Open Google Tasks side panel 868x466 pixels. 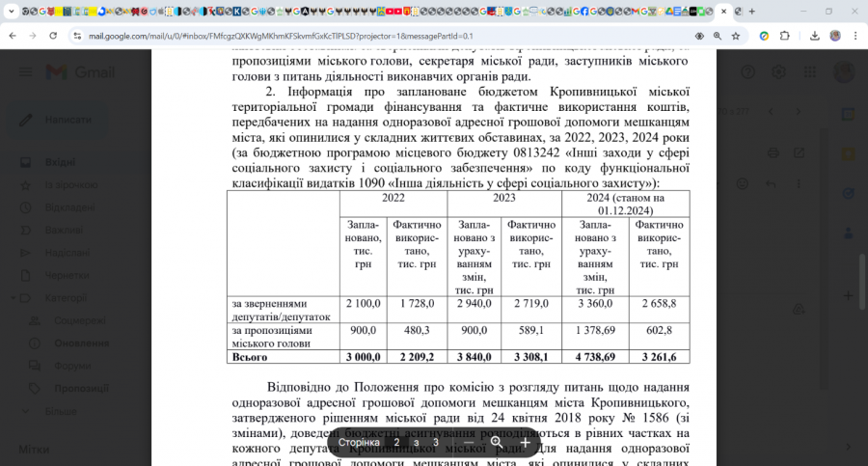pyautogui.click(x=848, y=193)
